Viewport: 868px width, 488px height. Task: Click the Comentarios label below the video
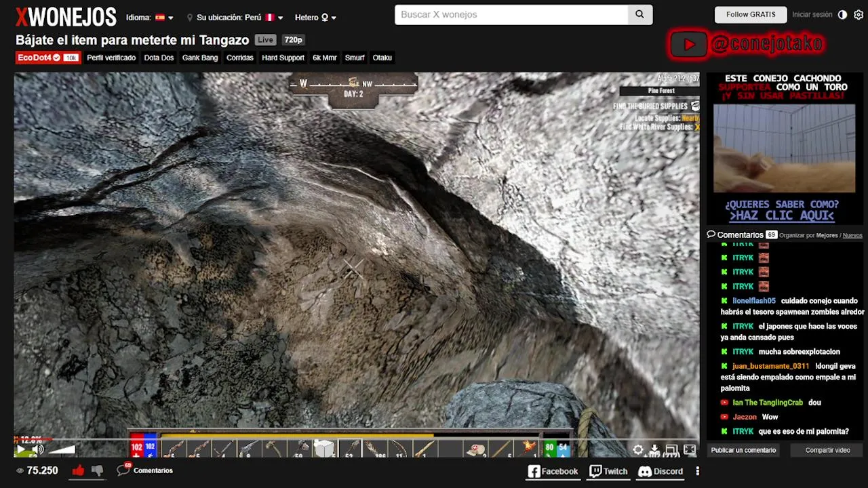click(153, 470)
